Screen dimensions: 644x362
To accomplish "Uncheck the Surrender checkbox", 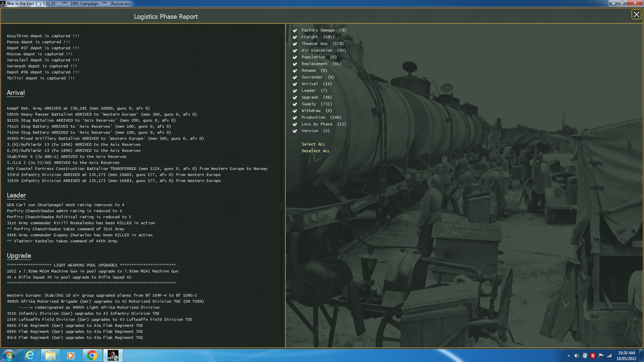I will 295,77.
